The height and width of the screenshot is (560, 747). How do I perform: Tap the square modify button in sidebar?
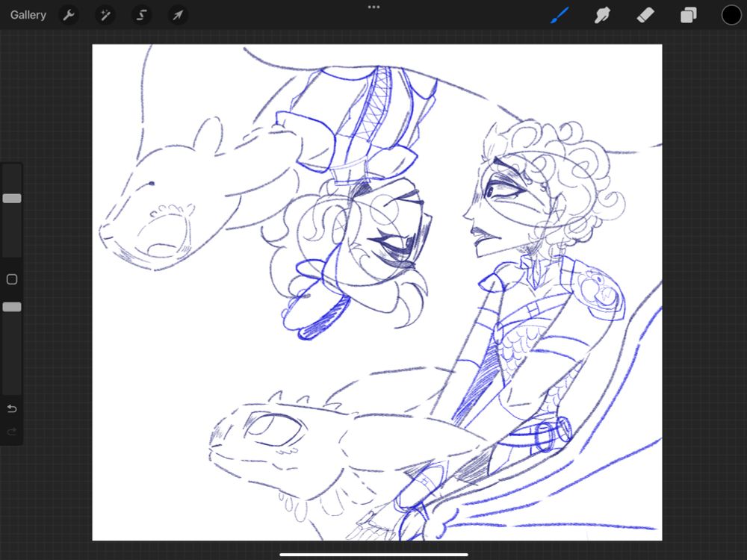12,279
